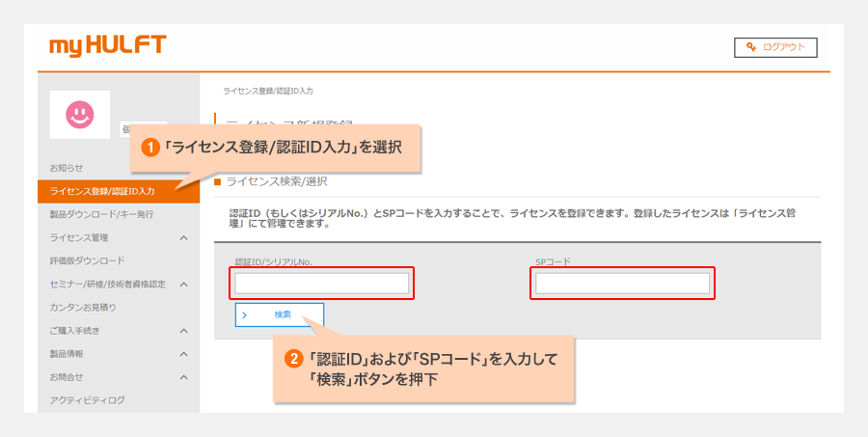Expand the セミナー/研修/技術者資格認定 section
Viewport: 868px width, 437px height.
[183, 284]
